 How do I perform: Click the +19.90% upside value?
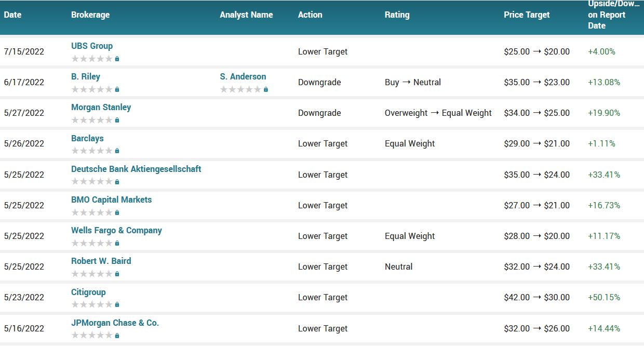coord(604,113)
